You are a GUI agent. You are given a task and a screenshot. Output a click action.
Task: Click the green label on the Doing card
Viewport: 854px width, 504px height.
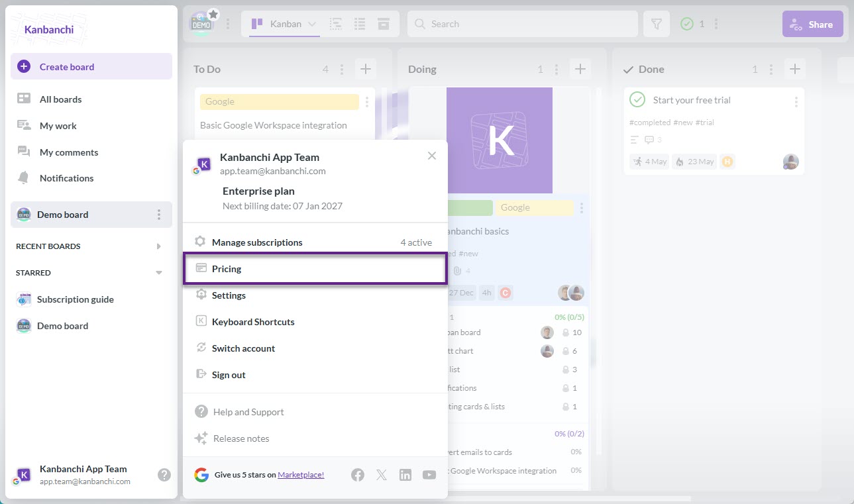point(470,208)
